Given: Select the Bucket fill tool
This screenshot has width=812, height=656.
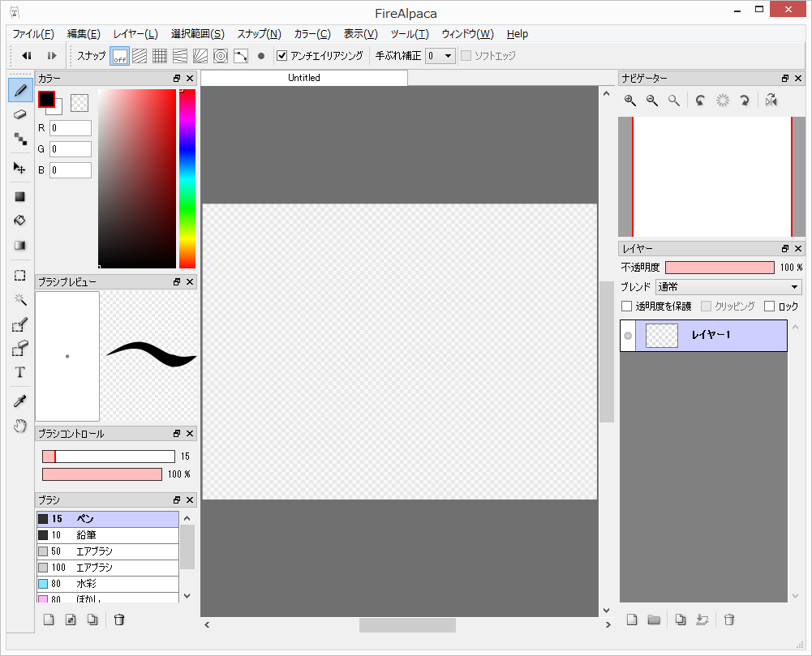Looking at the screenshot, I should [x=19, y=220].
